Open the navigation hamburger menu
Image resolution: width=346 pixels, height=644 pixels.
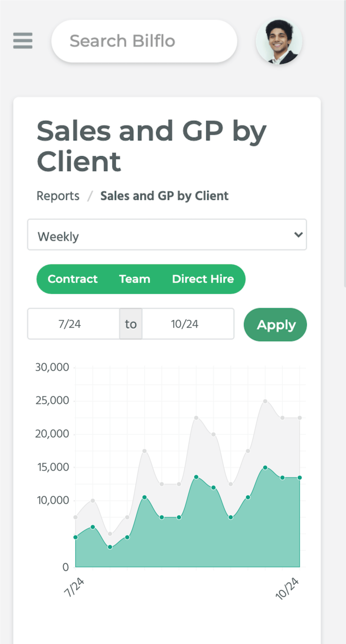23,41
